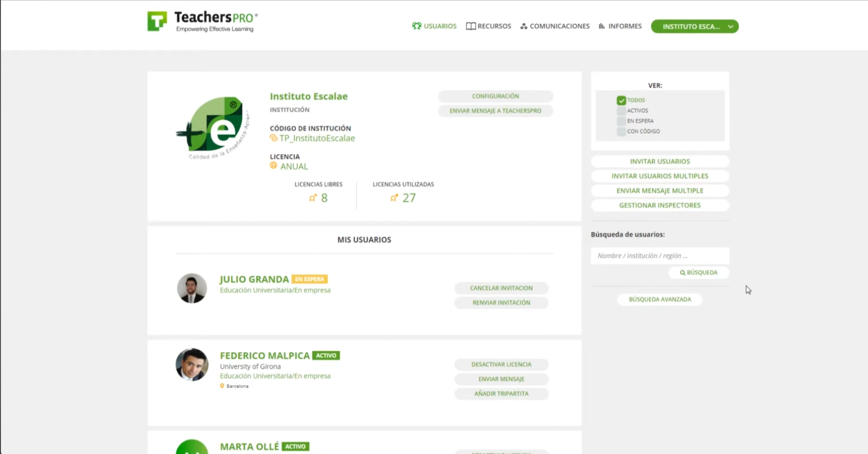
Task: Open the Usuarios menu
Action: [x=434, y=26]
